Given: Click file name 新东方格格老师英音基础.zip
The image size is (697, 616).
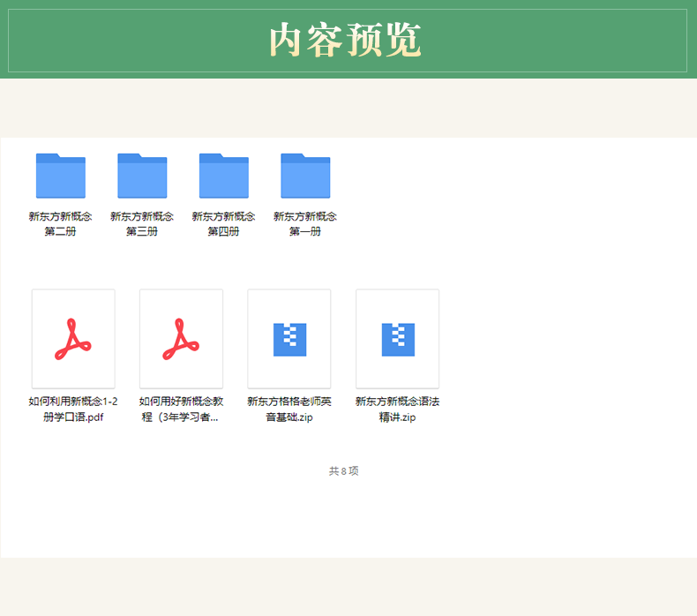Looking at the screenshot, I should pos(289,409).
